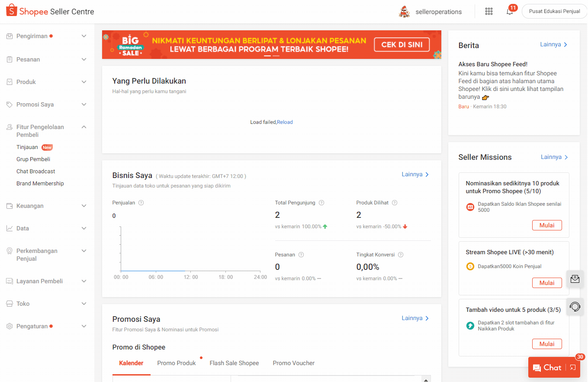Click the Pengiriman truck icon in the sidebar
Image resolution: width=588 pixels, height=382 pixels.
pos(10,36)
